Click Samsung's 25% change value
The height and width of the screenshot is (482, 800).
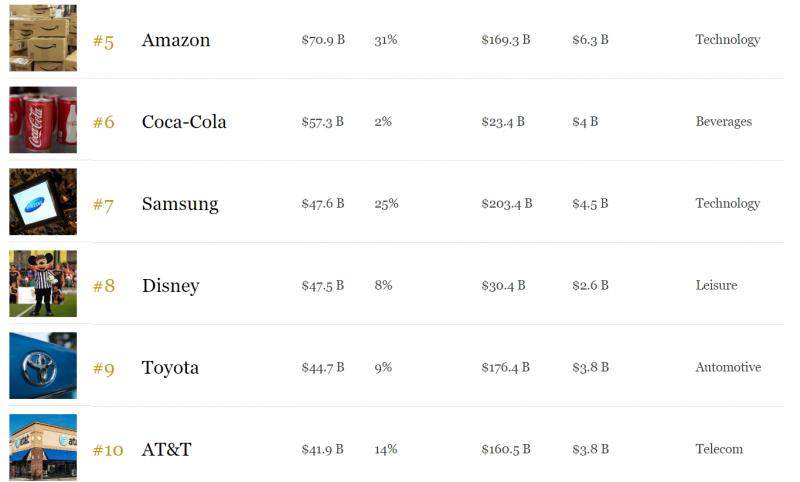coord(386,204)
